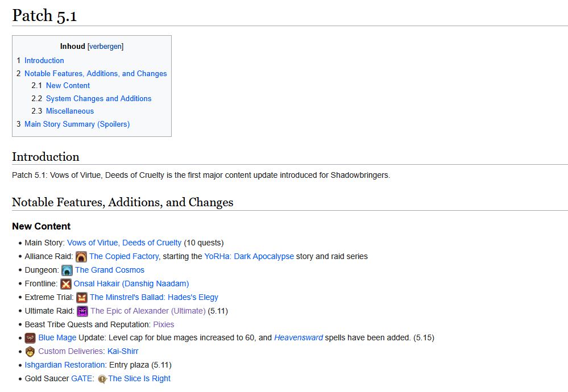The height and width of the screenshot is (392, 568).
Task: Click the Patch 5.1 page title
Action: [44, 15]
